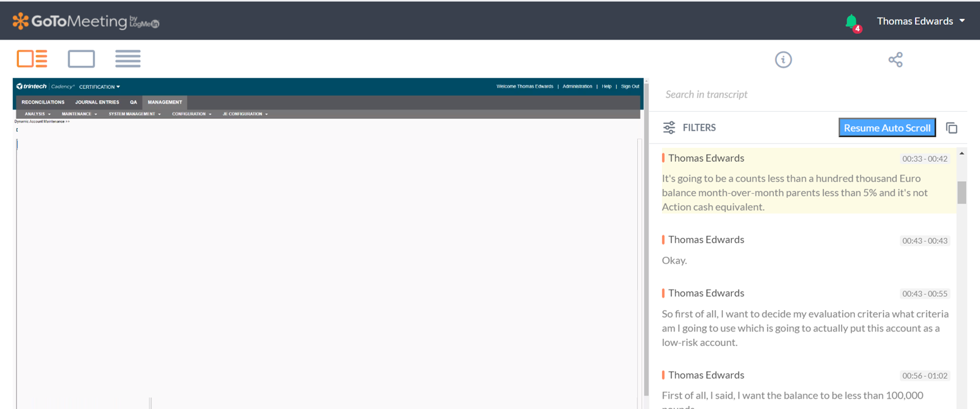This screenshot has width=980, height=409.
Task: Open Thomas Edwards account dropdown
Action: (920, 21)
